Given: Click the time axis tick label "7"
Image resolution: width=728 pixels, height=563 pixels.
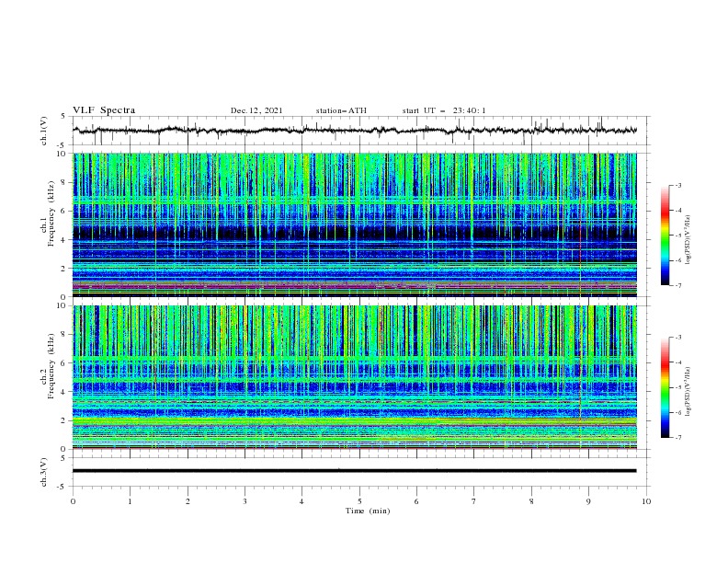Looking at the screenshot, I should point(474,501).
